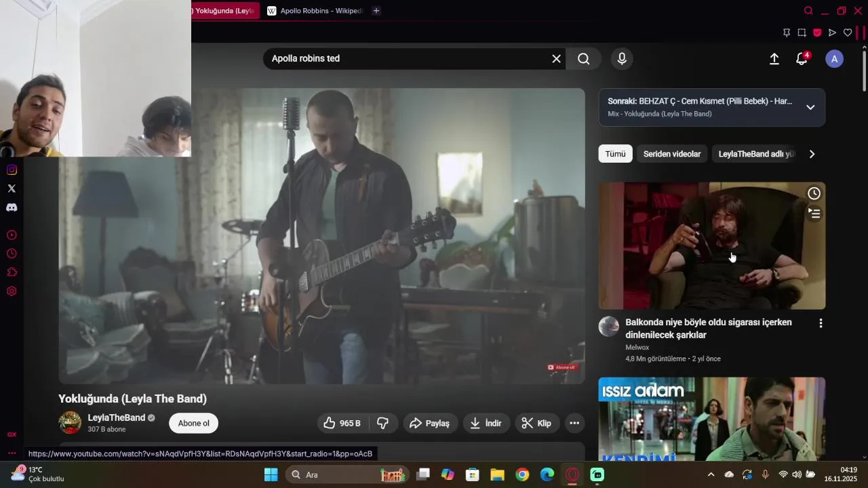Click the YouTube search magnifier button
The height and width of the screenshot is (488, 868).
pos(583,59)
